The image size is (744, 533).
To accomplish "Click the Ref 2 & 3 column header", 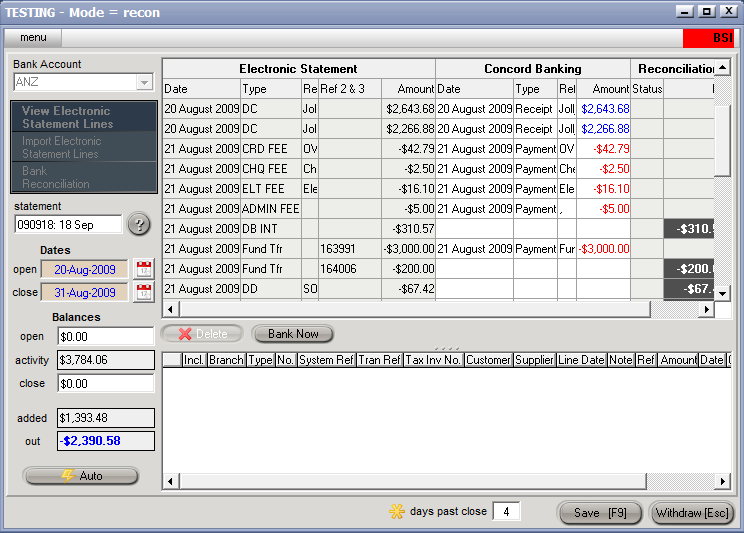I will coord(350,89).
